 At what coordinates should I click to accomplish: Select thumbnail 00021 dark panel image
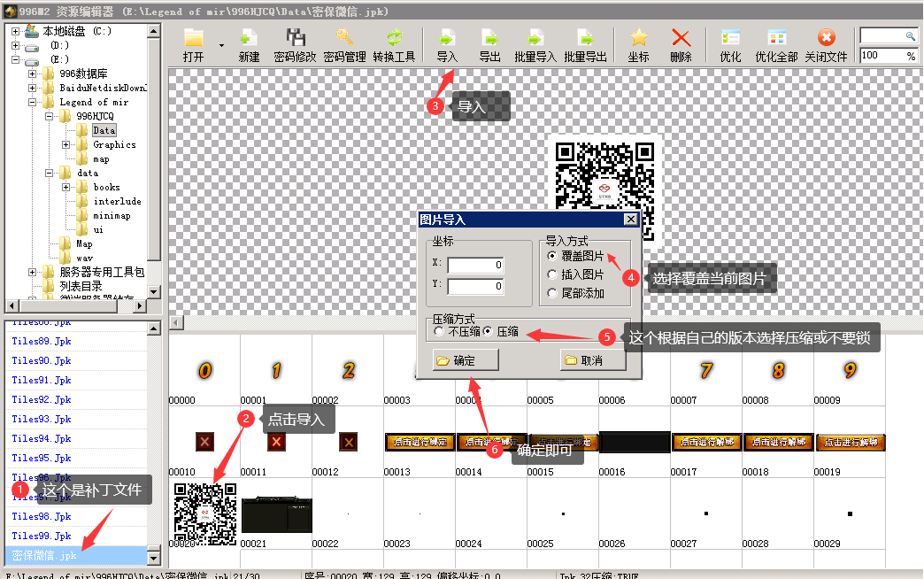click(276, 514)
